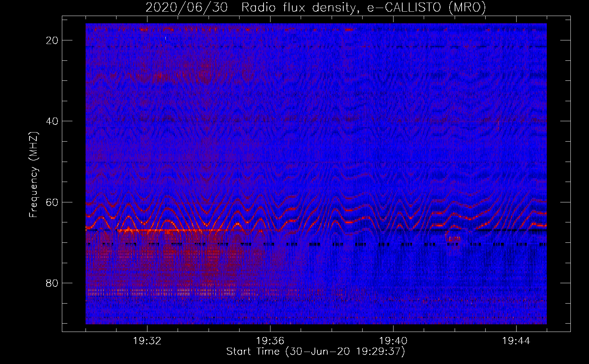Click the '19:32' time tick label
Screen dimensions: 589x364
point(147,341)
